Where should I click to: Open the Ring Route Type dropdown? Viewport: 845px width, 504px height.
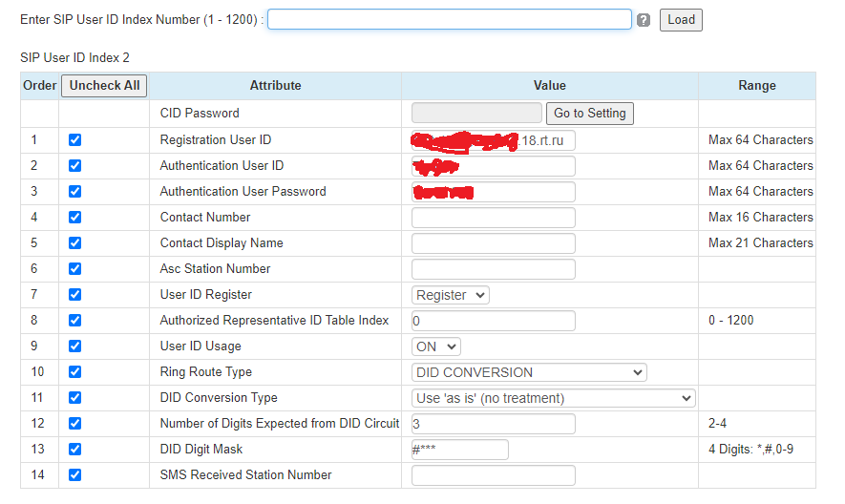(529, 372)
